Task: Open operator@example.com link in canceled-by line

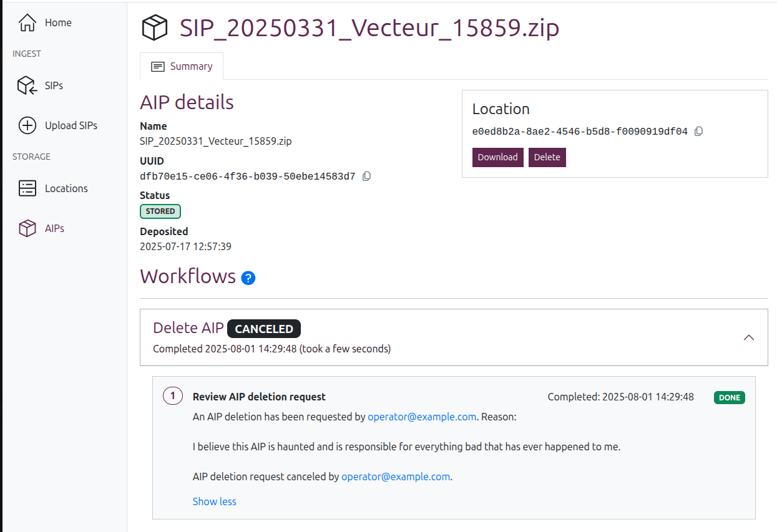Action: pos(396,476)
